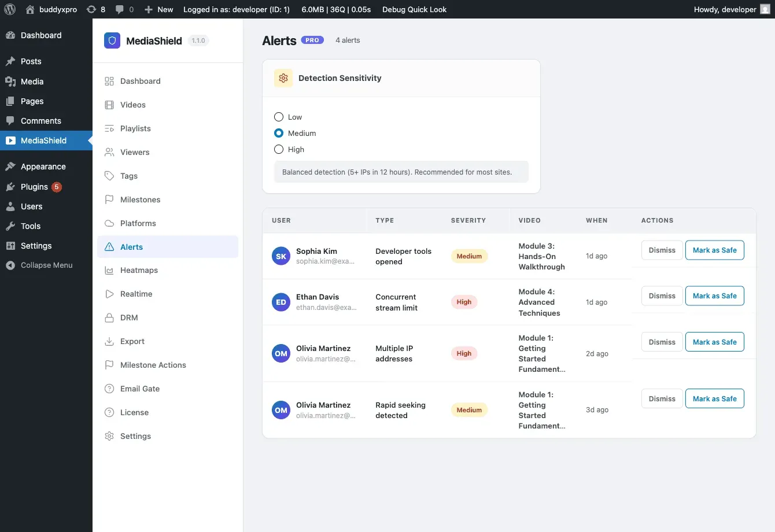775x532 pixels.
Task: Open the comments bubble icon in admin bar
Action: point(120,10)
